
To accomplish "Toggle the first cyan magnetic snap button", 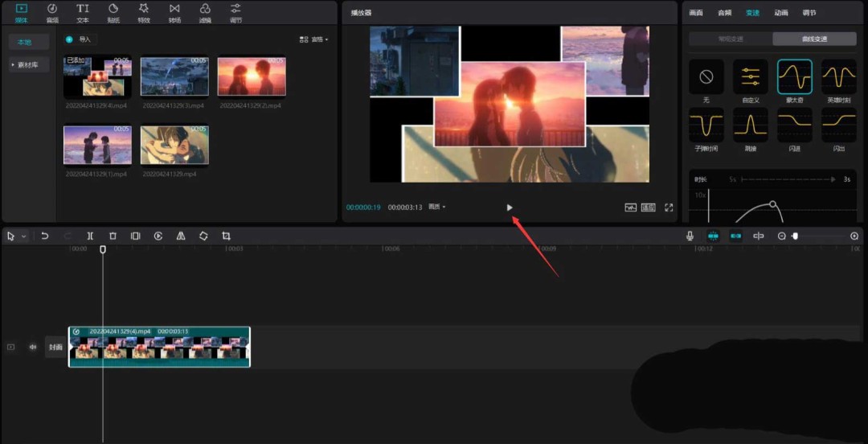I will (713, 236).
